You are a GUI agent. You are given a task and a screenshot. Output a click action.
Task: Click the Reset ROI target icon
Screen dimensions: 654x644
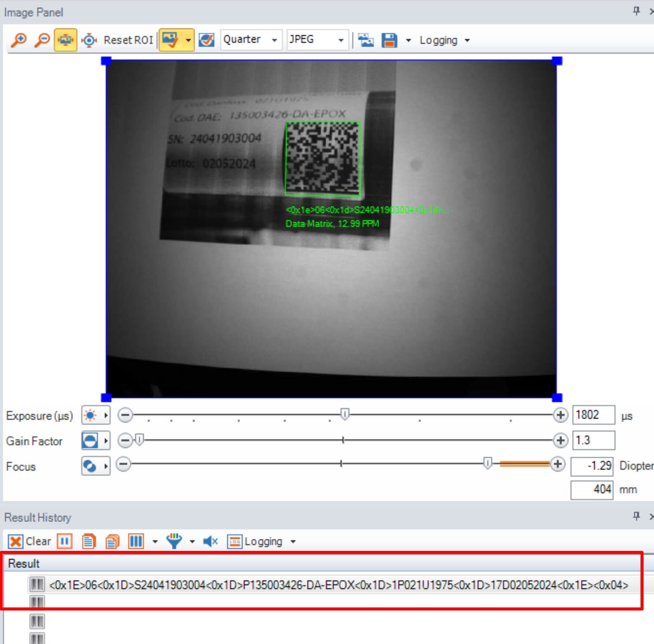click(x=89, y=40)
